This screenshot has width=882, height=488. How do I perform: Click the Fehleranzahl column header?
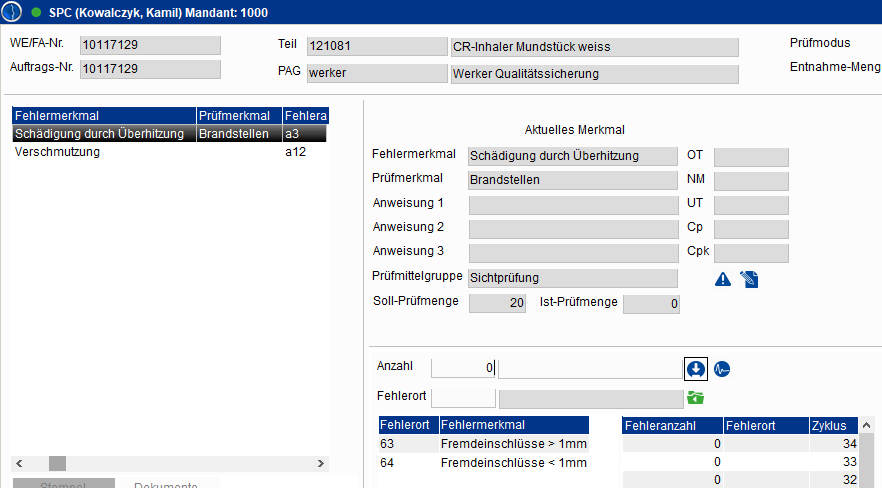[671, 425]
